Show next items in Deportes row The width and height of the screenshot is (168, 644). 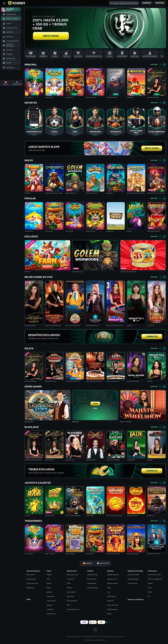click(x=164, y=103)
